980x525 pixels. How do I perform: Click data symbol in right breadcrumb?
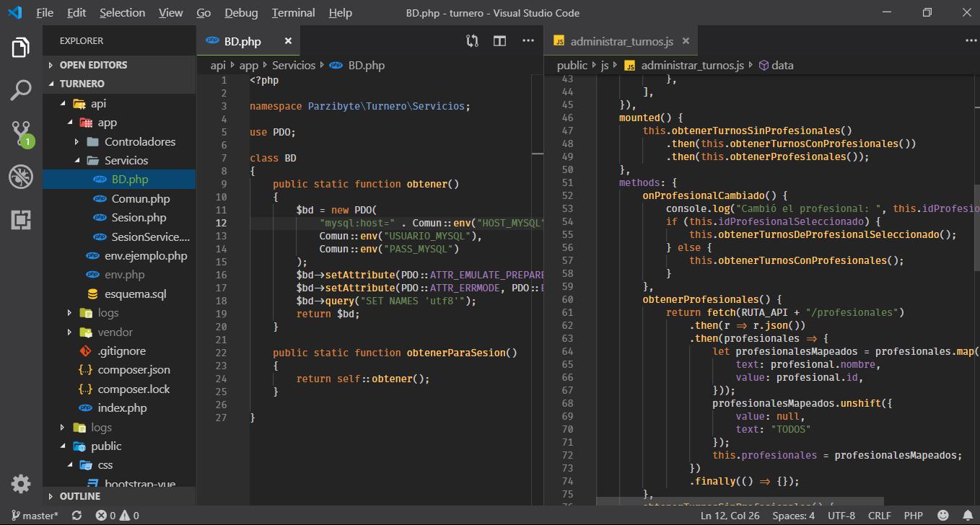(x=776, y=65)
